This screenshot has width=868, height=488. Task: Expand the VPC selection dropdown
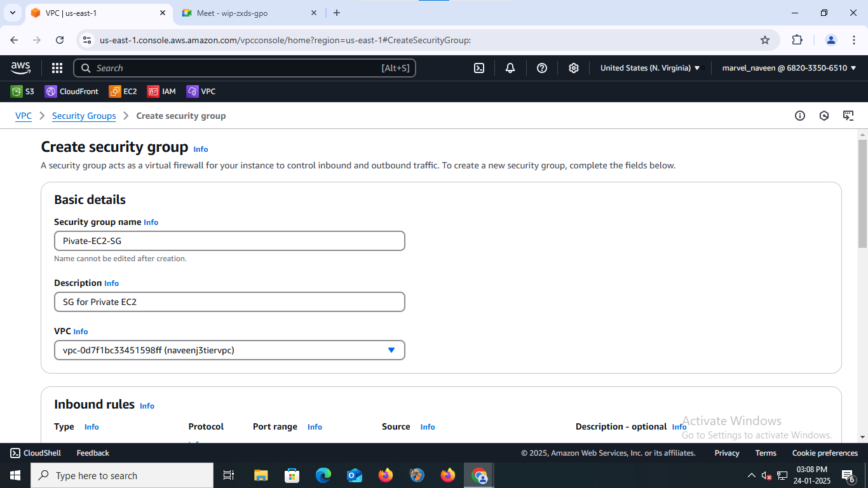229,350
